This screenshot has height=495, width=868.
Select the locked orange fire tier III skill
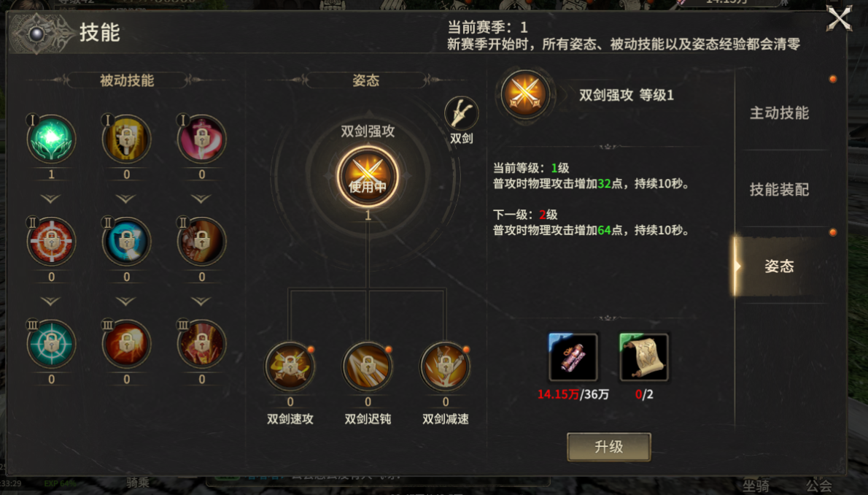[x=126, y=344]
